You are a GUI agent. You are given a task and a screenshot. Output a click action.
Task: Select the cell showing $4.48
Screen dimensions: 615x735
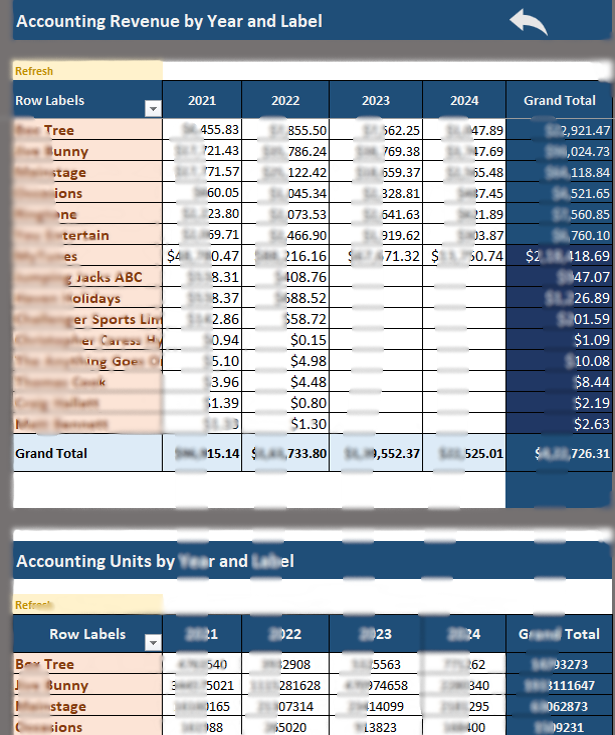(x=285, y=382)
